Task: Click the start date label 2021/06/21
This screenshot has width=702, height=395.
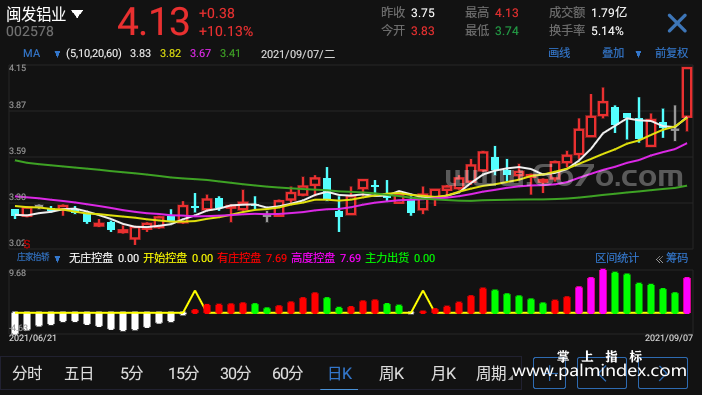Action: (x=33, y=338)
